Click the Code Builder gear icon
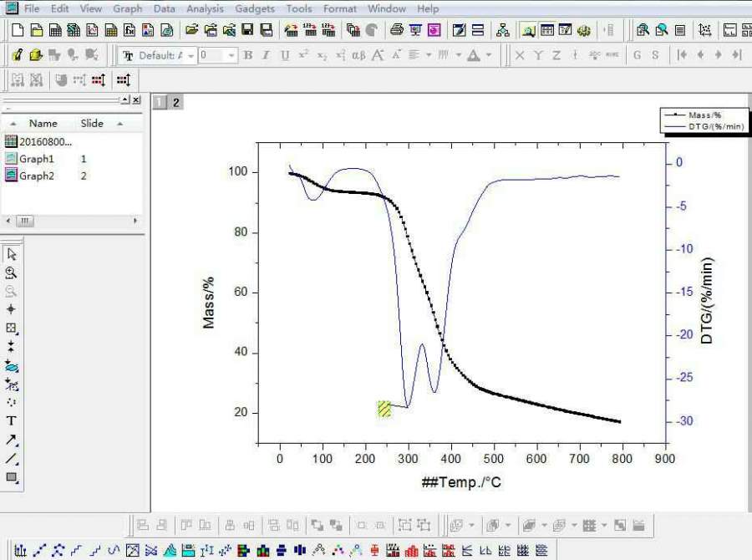Screen dimensions: 752x560 click(584, 30)
